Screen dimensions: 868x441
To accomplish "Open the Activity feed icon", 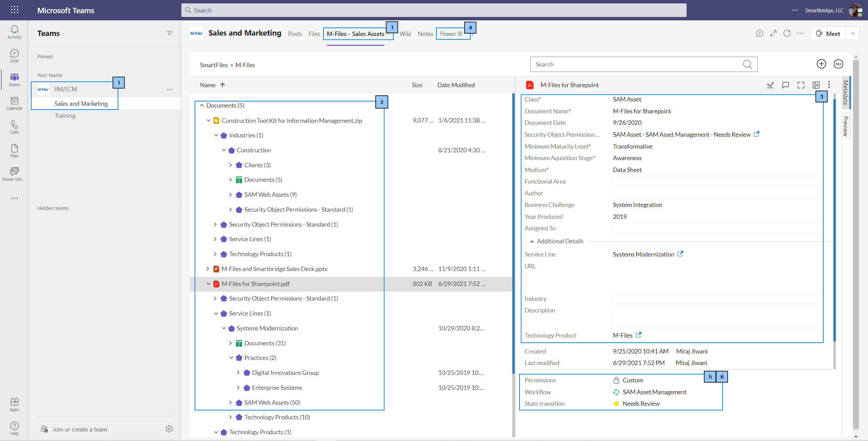I will click(x=14, y=32).
